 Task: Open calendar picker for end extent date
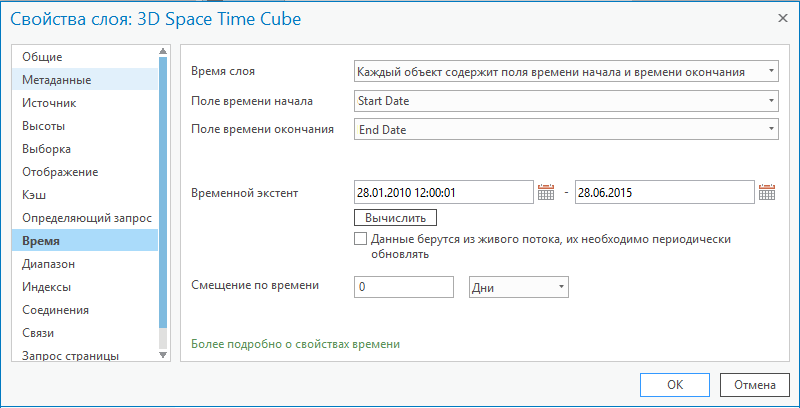(767, 193)
